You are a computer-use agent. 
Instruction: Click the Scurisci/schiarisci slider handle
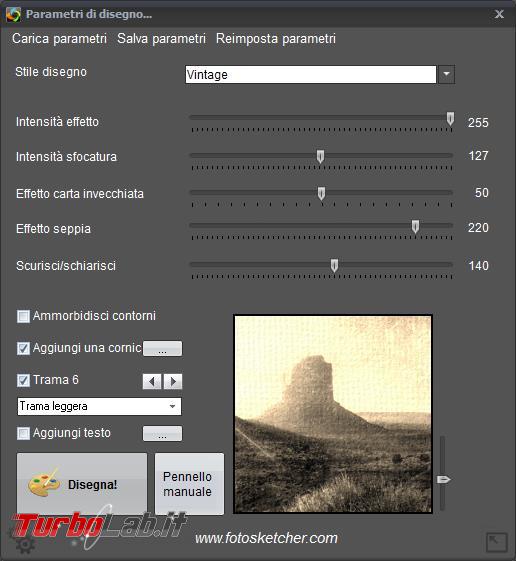334,266
